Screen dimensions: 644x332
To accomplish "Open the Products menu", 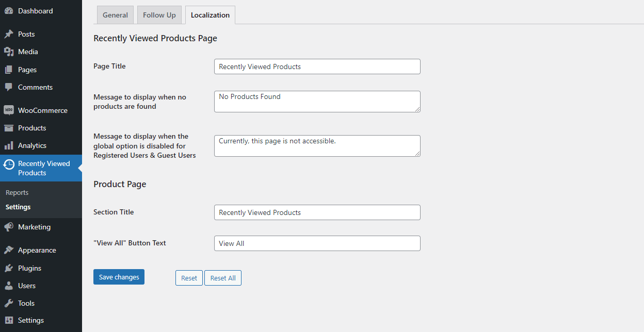I will (x=31, y=128).
